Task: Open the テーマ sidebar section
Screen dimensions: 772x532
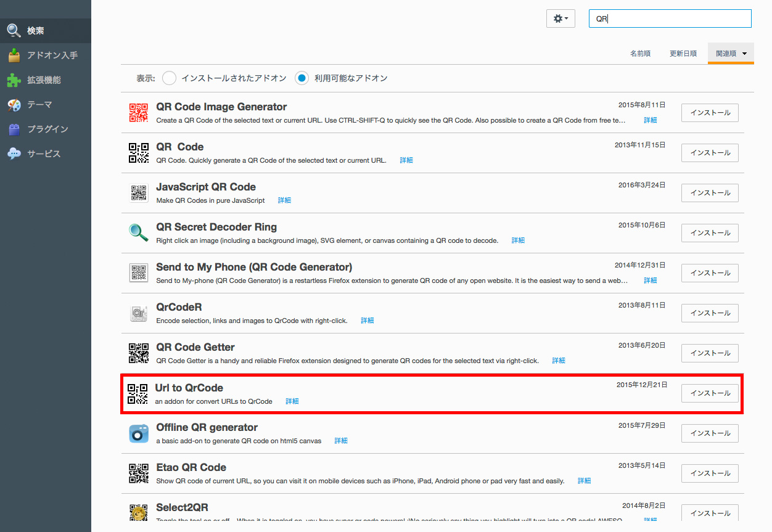Action: (x=46, y=105)
